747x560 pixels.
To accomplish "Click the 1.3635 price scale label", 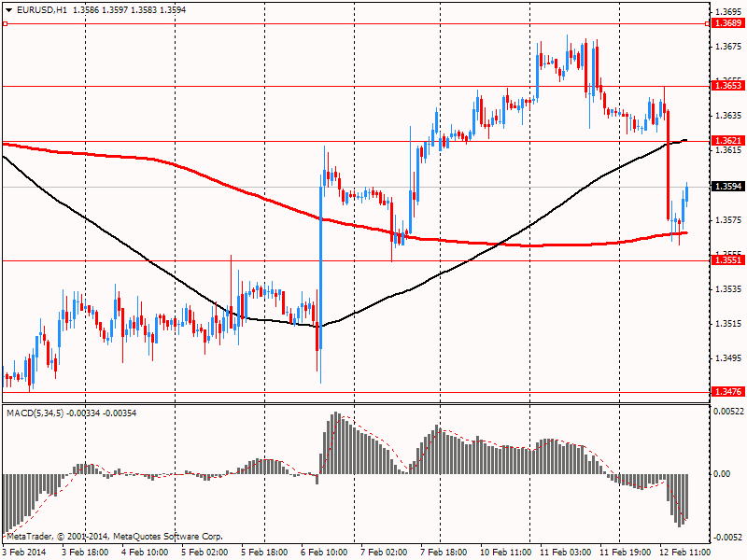I will pyautogui.click(x=728, y=115).
